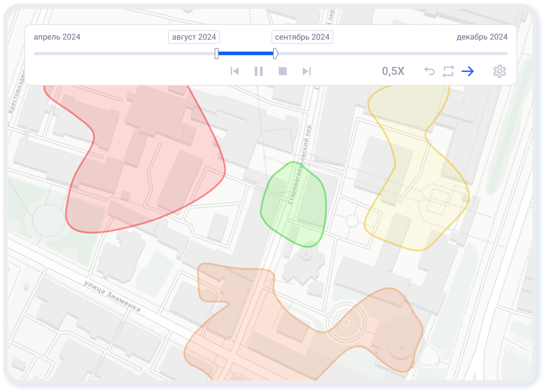Screen dimensions: 545x392
Task: Click the left range slider handle
Action: 217,53
